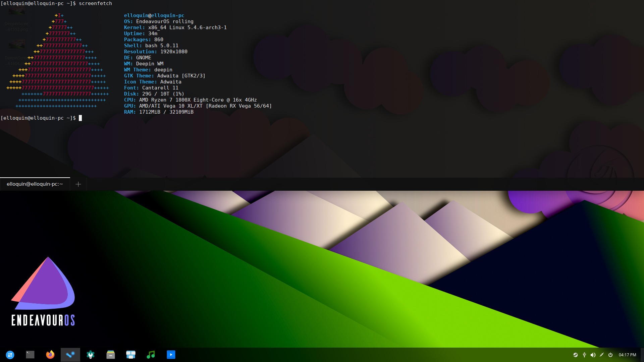The height and width of the screenshot is (362, 644).
Task: Click the 'WM Theme: deepin' line
Action: [148, 70]
